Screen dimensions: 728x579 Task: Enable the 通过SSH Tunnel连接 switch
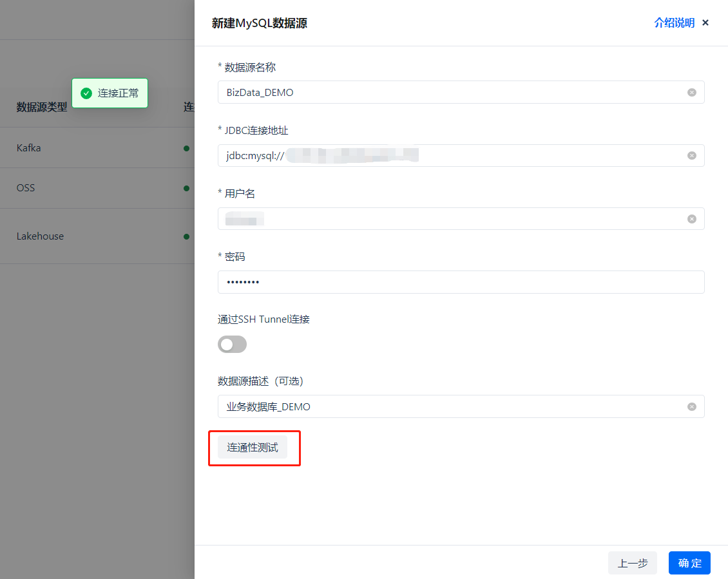232,344
